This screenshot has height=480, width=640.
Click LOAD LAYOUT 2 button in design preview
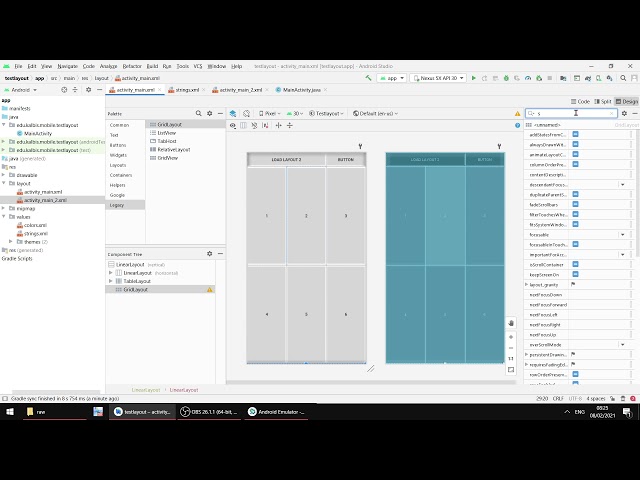coord(287,160)
